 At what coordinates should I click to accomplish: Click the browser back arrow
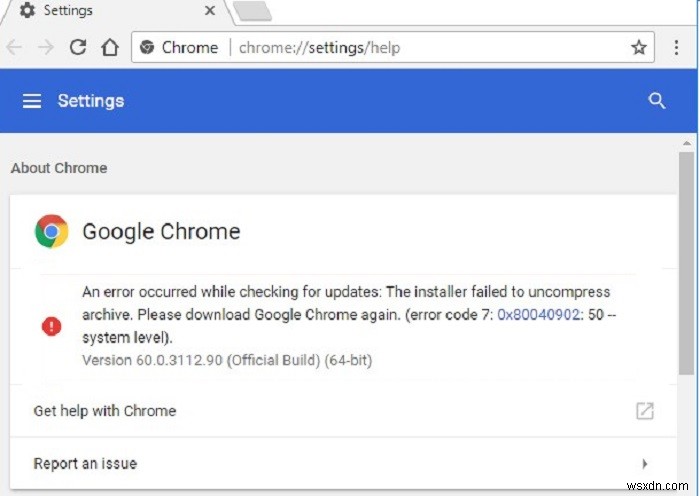(x=13, y=47)
